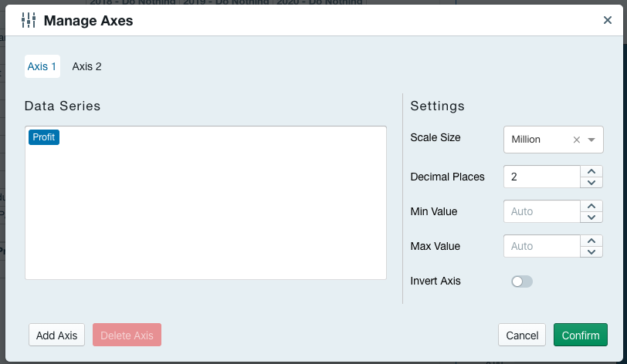This screenshot has height=364, width=627.
Task: Click the Manage Axes sliders icon
Action: 28,21
